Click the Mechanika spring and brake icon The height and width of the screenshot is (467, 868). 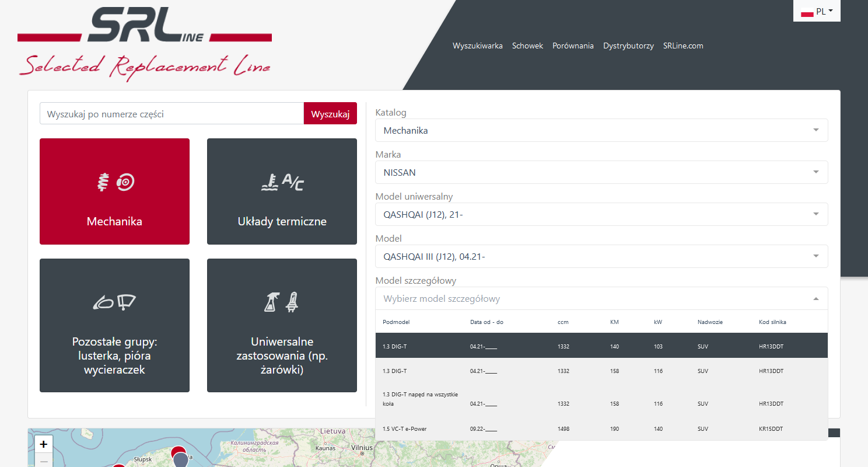coord(116,182)
